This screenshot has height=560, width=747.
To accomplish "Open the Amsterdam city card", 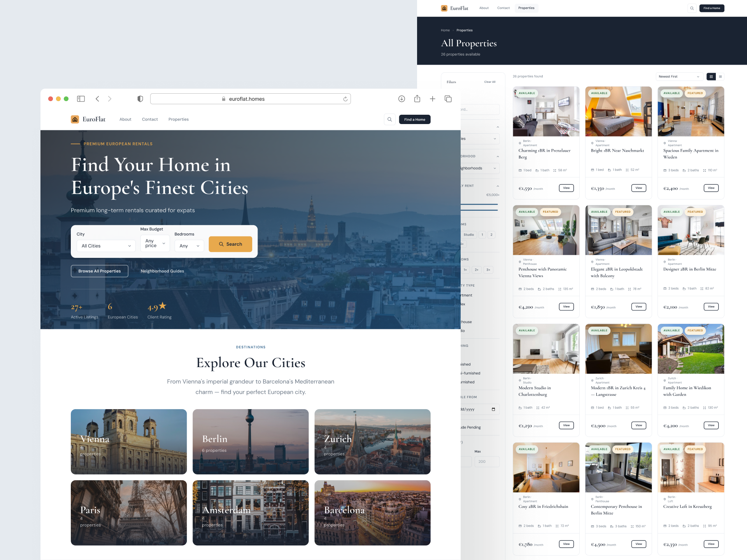I will click(251, 513).
